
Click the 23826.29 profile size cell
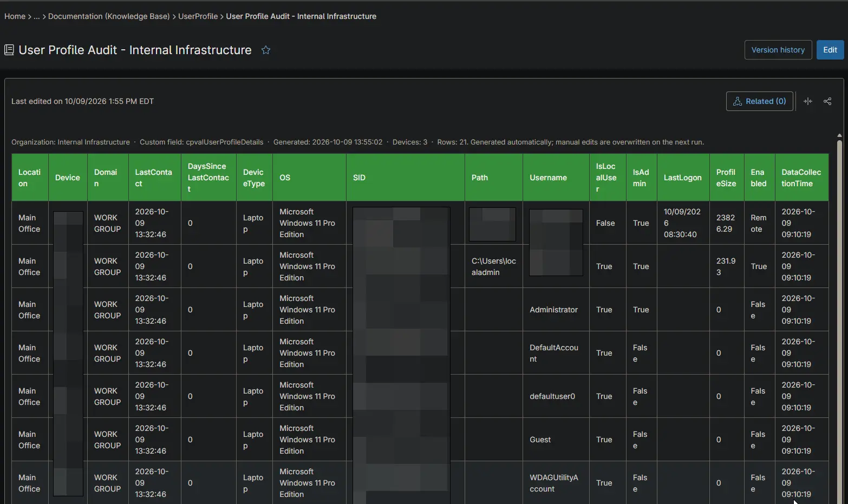pos(727,223)
